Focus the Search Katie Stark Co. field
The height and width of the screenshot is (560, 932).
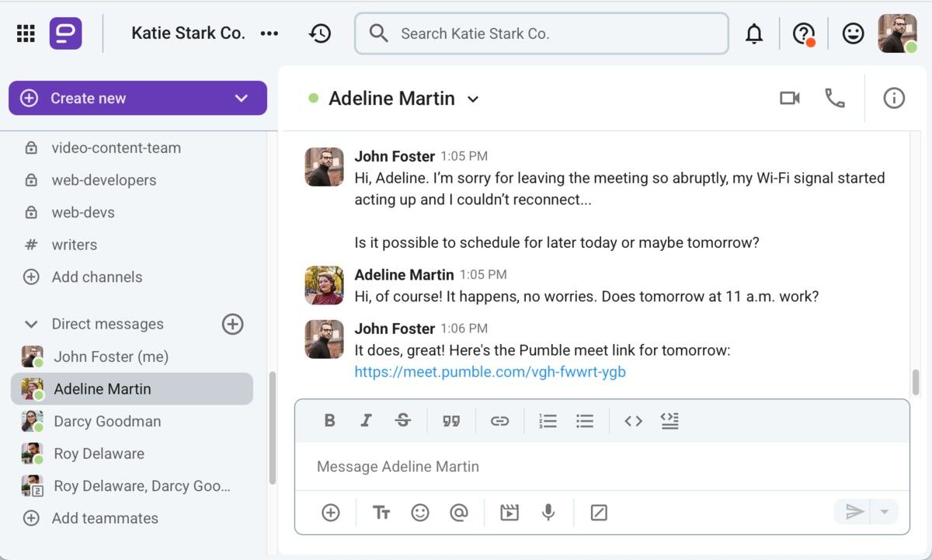tap(544, 34)
